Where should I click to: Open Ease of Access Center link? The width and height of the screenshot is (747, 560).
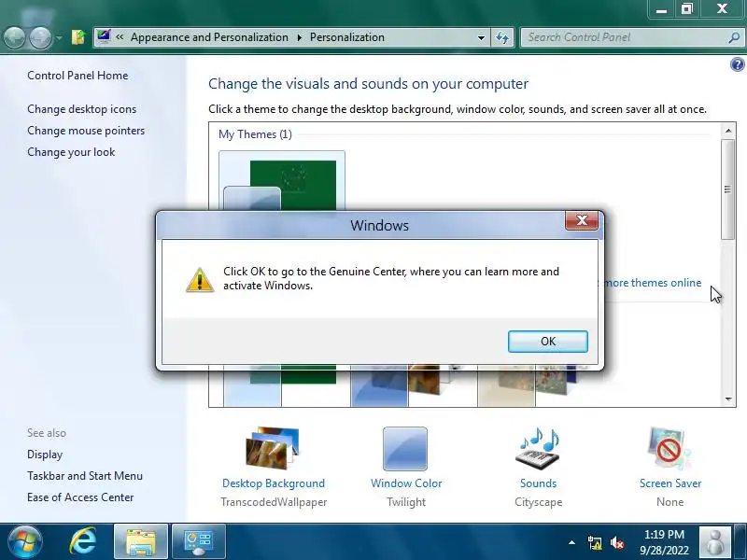coord(80,497)
